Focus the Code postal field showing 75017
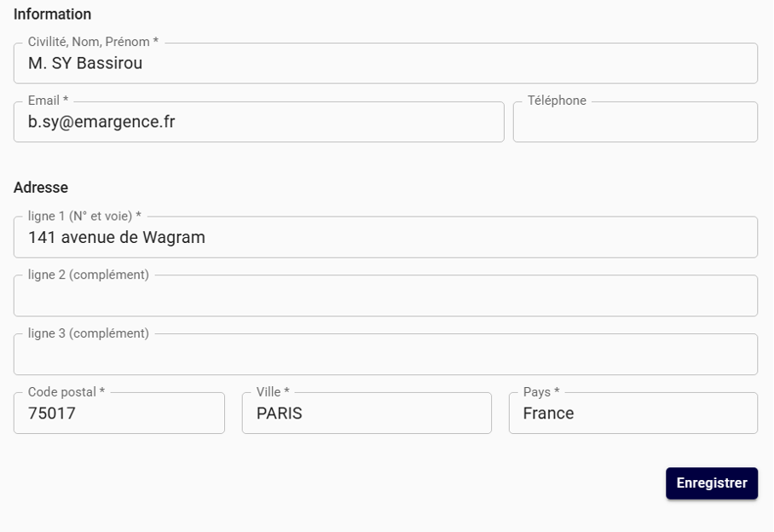 [119, 414]
